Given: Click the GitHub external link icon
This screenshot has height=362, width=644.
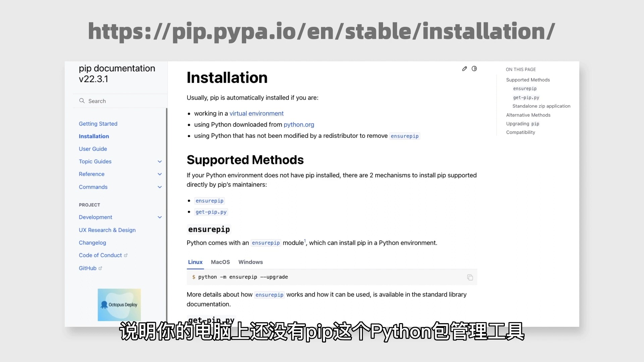Looking at the screenshot, I should (x=100, y=267).
